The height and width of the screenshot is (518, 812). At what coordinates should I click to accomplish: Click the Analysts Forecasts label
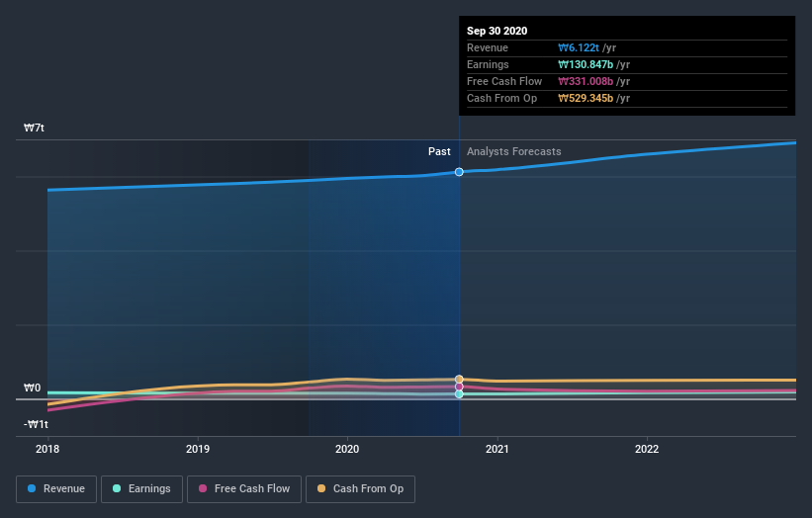[513, 151]
